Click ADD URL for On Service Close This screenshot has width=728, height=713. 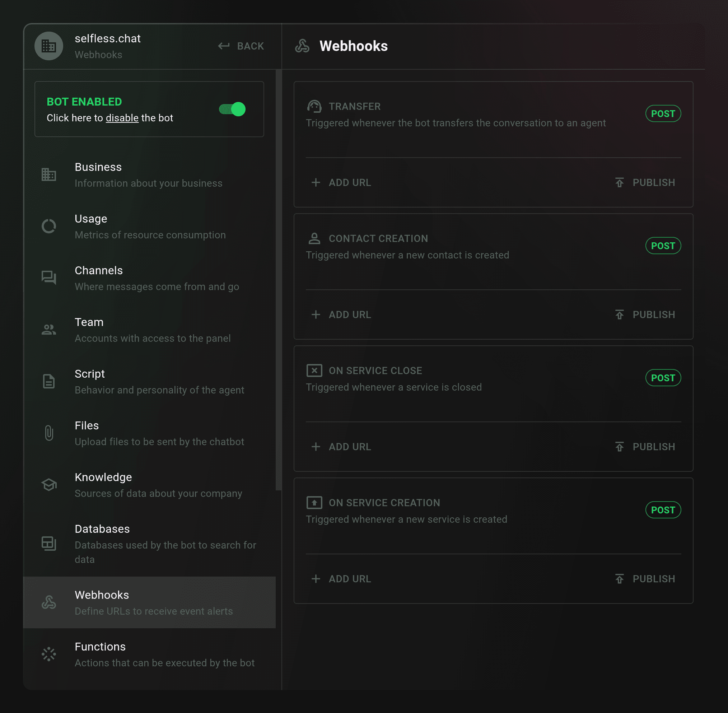[x=341, y=447]
